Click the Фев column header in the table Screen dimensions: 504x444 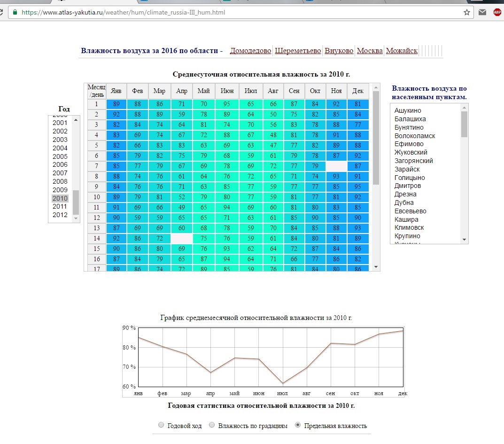[x=137, y=91]
